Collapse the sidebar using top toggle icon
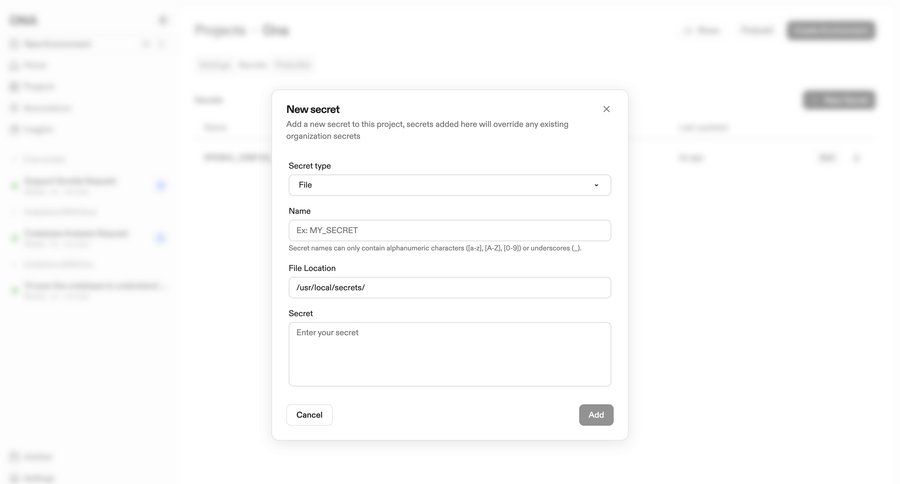900x484 pixels. point(163,20)
